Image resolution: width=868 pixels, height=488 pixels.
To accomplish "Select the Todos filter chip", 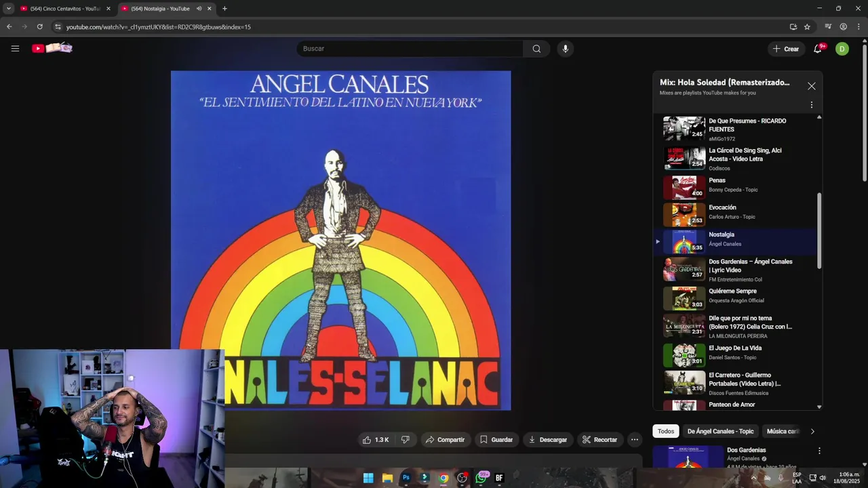I will click(666, 431).
